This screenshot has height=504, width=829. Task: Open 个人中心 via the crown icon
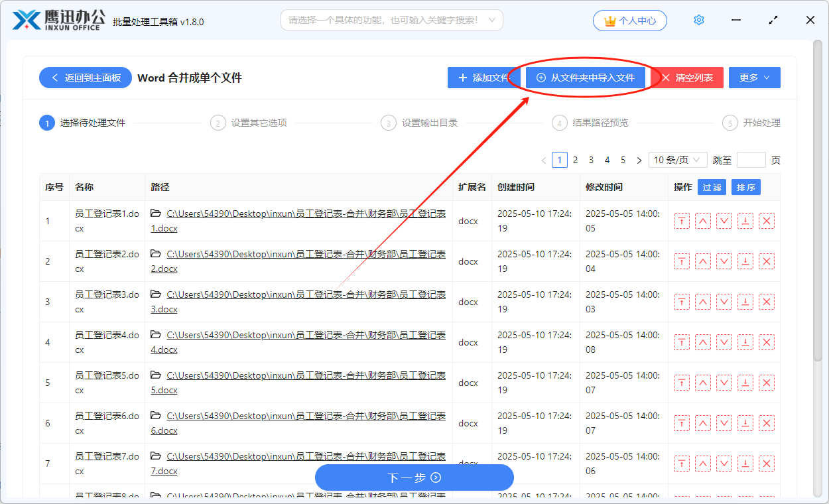tap(629, 20)
